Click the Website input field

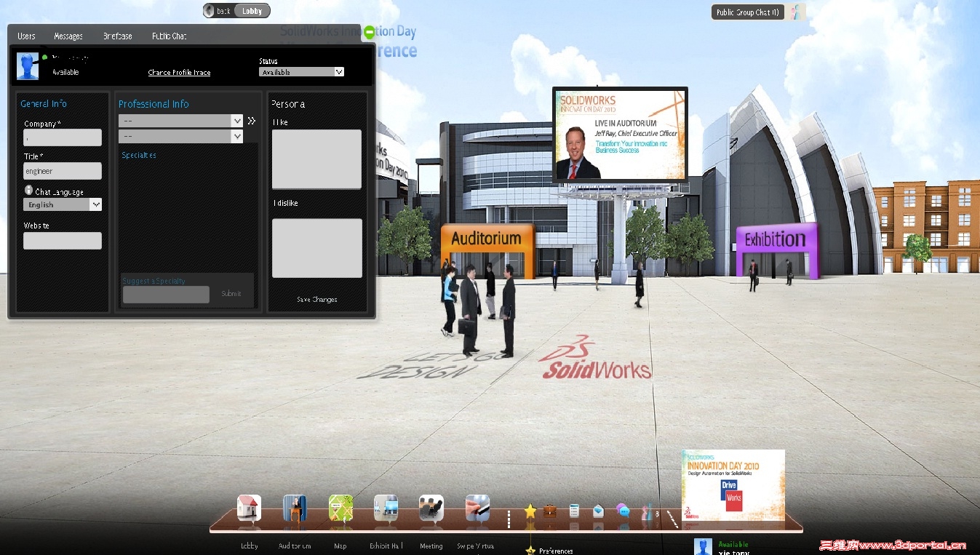(63, 241)
